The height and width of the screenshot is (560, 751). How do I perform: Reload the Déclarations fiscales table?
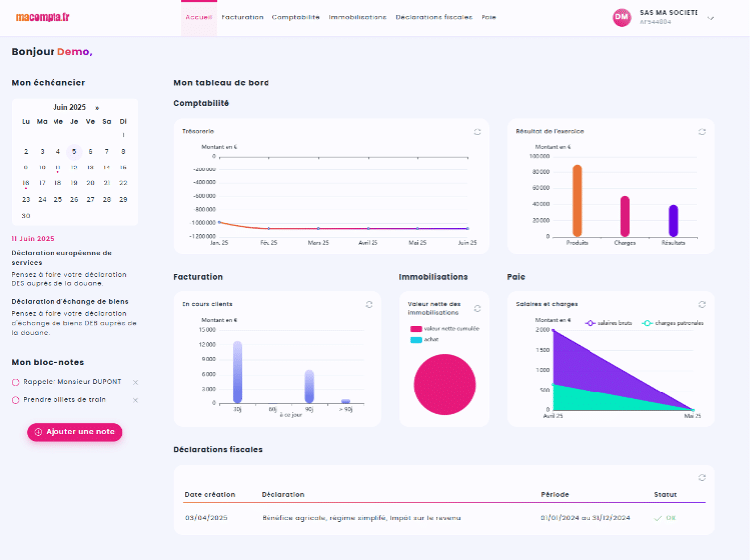702,477
